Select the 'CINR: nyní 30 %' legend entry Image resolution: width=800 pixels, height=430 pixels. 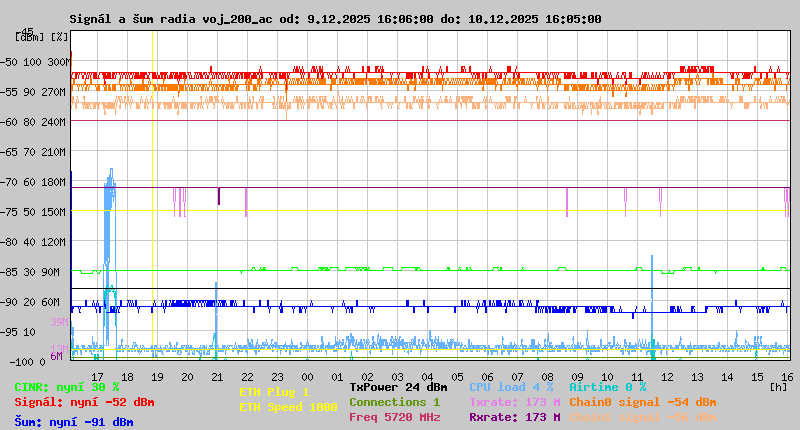click(67, 388)
